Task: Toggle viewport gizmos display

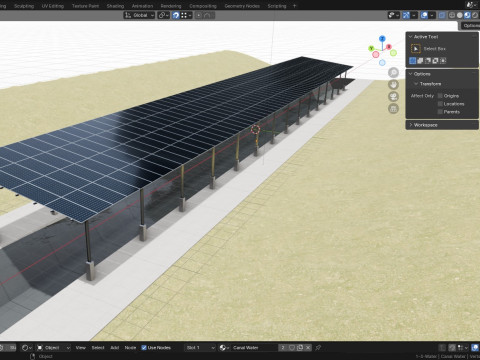Action: [x=406, y=15]
